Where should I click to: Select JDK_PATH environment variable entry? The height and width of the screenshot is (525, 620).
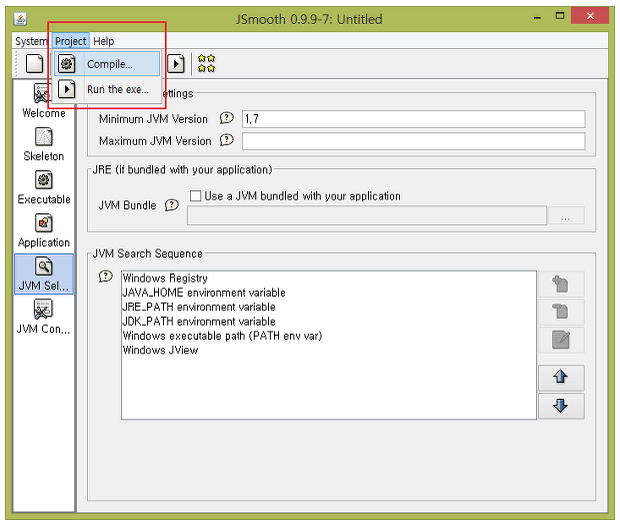tap(329, 321)
